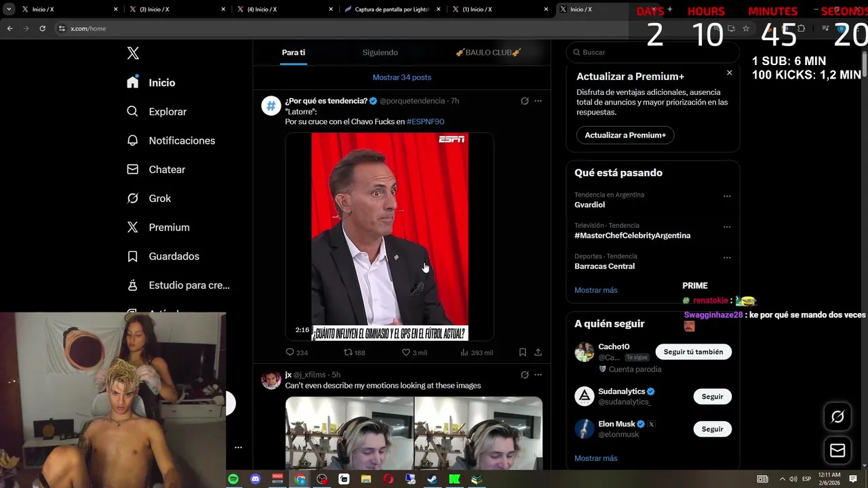The image size is (868, 488).
Task: Open the taskbar volume control
Action: (x=794, y=479)
